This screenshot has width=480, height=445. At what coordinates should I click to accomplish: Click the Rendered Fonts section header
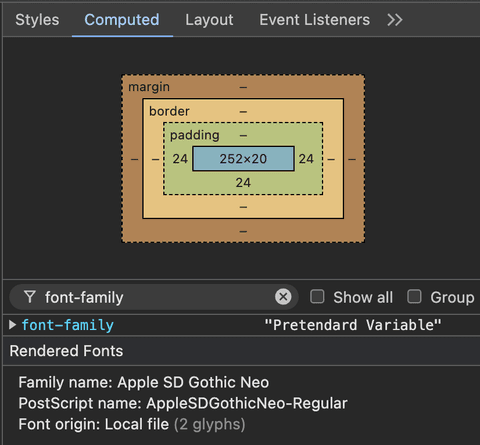pos(66,351)
